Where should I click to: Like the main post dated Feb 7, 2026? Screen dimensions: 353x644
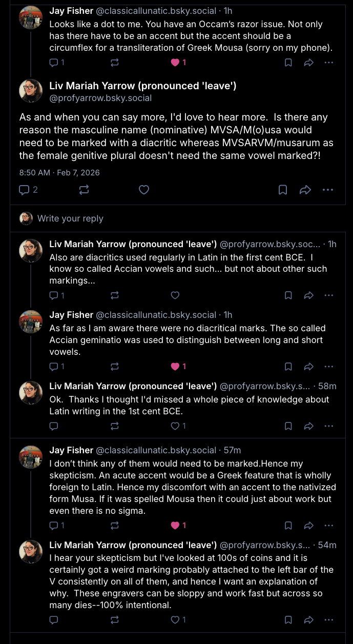click(144, 190)
